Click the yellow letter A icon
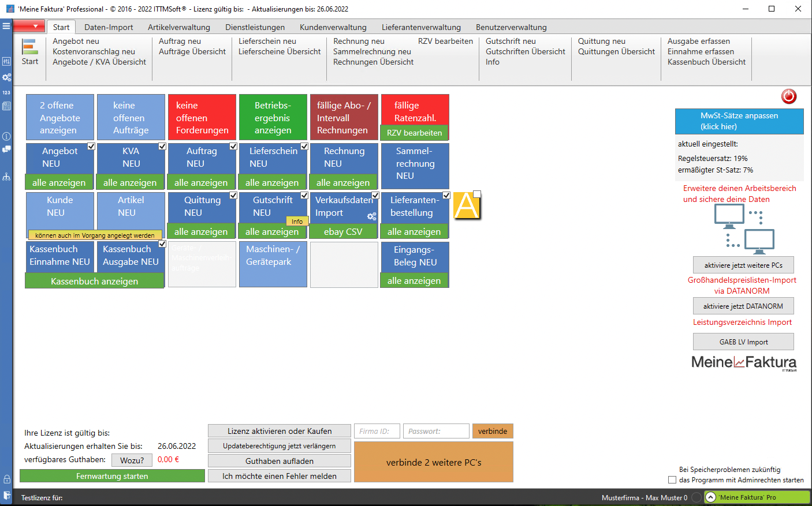This screenshot has width=812, height=506. coord(467,206)
